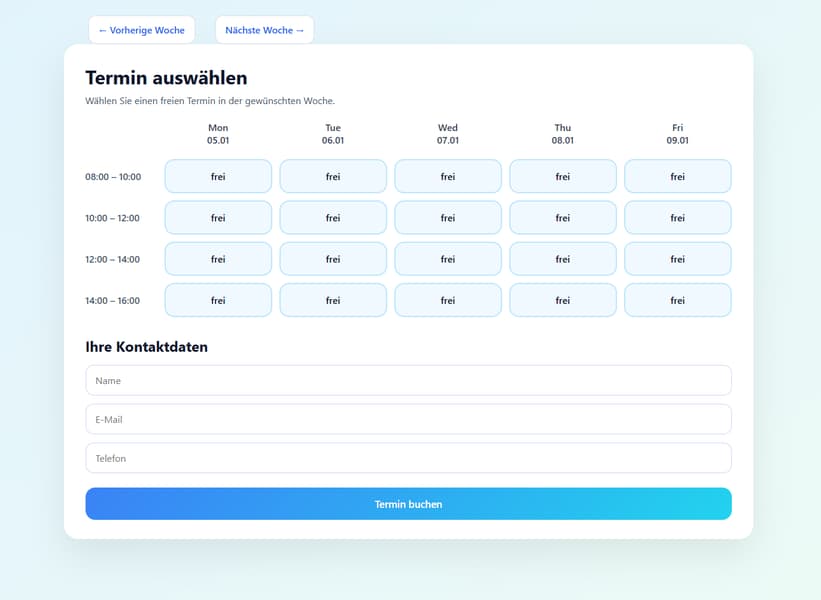The height and width of the screenshot is (600, 821).
Task: Select Wednesday 14:00–16:00 free appointment
Action: [x=448, y=300]
